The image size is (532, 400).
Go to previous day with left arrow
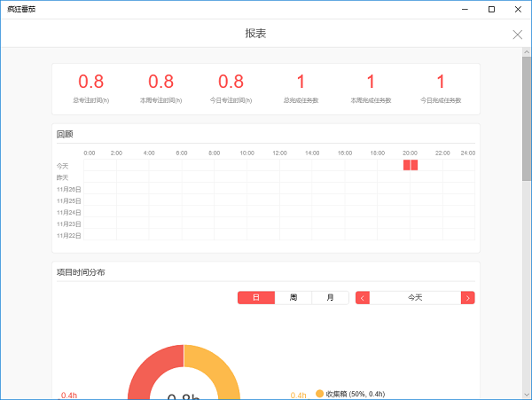[x=362, y=298]
